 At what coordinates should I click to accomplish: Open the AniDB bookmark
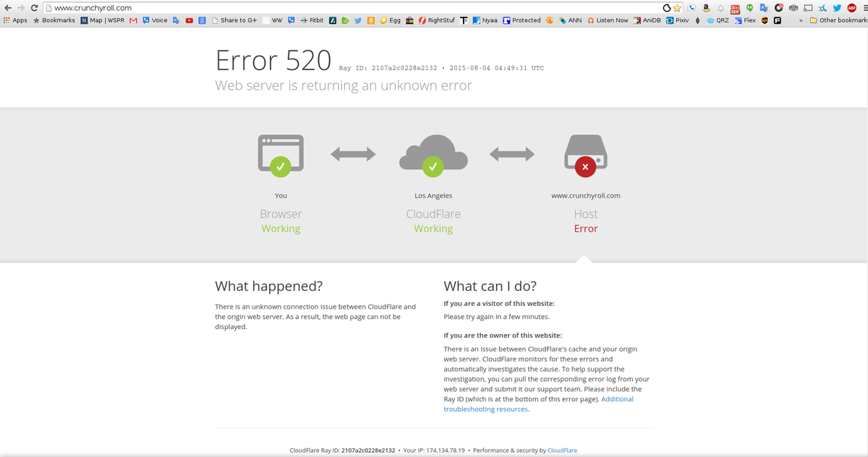(x=647, y=20)
